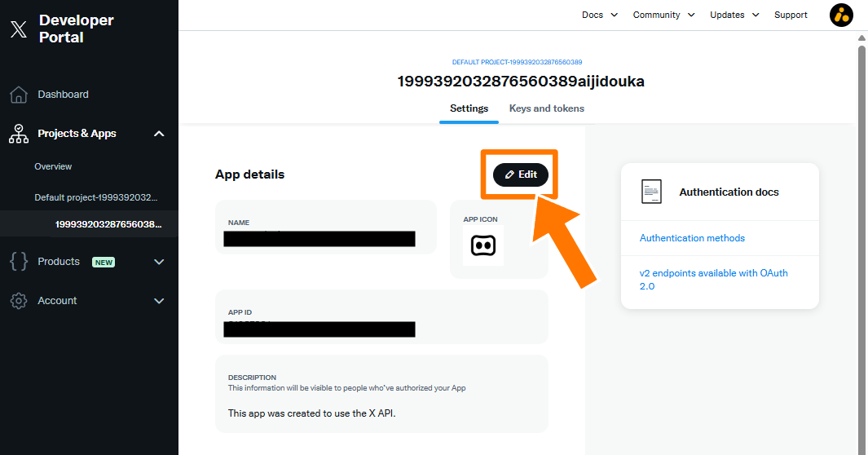Click the Products curly braces icon
This screenshot has height=455, width=868.
(18, 262)
